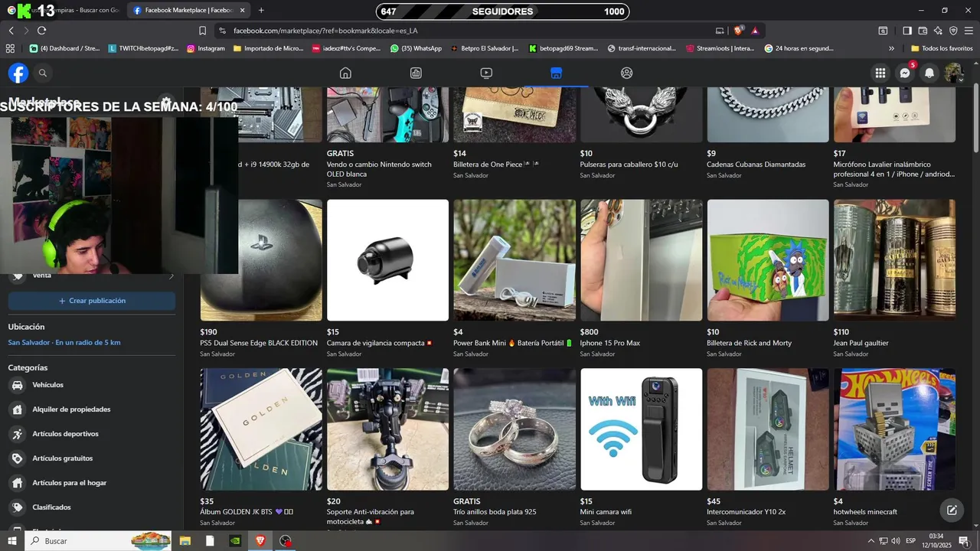Open the account profile picture menu
The image size is (980, 551).
953,73
